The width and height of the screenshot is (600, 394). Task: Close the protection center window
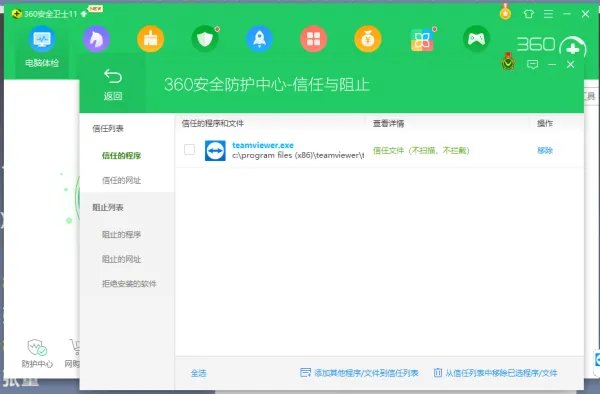tap(571, 64)
